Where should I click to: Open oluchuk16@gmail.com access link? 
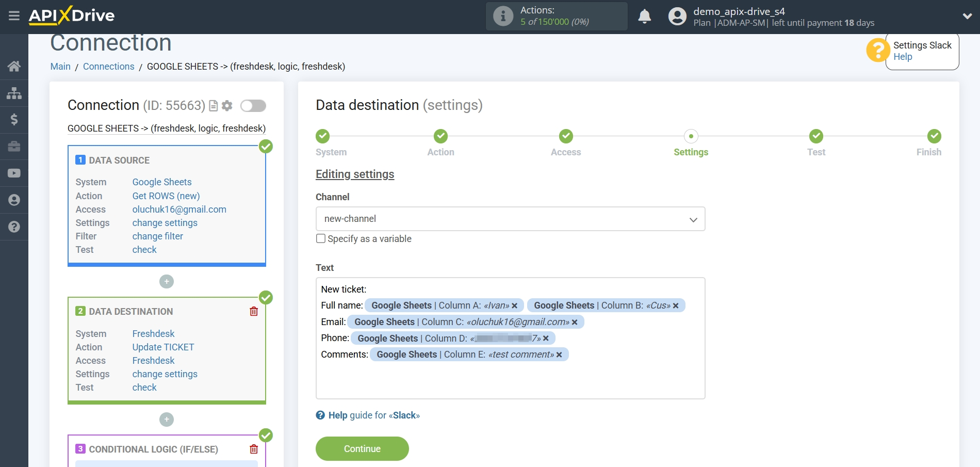tap(179, 210)
